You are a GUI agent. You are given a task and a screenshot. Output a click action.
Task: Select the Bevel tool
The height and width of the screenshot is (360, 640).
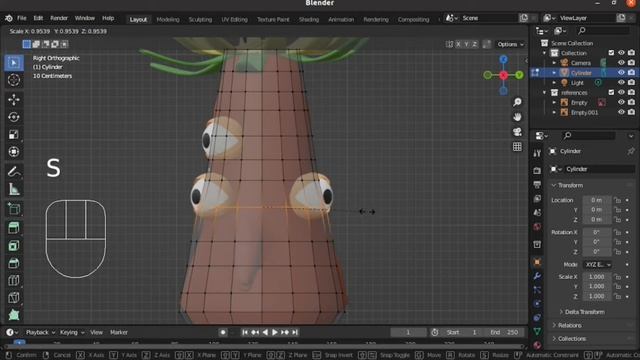pyautogui.click(x=14, y=263)
